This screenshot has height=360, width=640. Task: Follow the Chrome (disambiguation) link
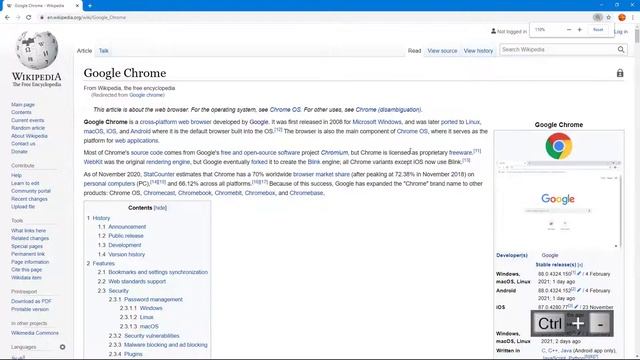pos(388,109)
